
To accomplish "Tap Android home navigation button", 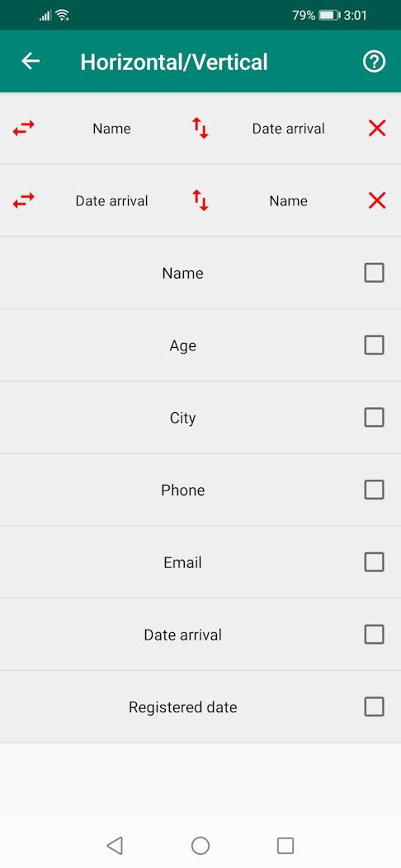I will click(200, 845).
